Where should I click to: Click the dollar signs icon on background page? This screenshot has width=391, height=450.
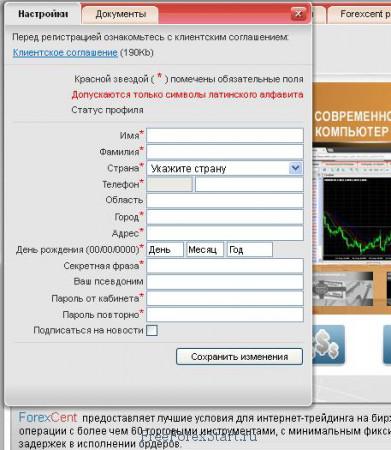[329, 345]
